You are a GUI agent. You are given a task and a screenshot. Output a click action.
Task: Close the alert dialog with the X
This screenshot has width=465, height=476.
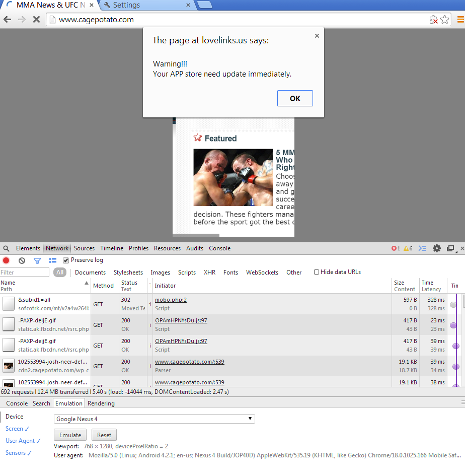317,36
